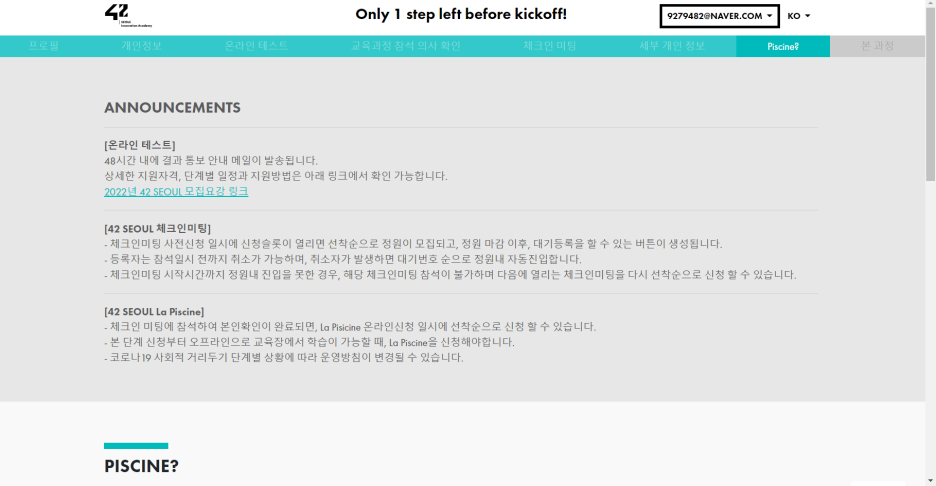Click the line starting '코로나19 사회적 거리두기'
The image size is (936, 486).
click(x=284, y=358)
